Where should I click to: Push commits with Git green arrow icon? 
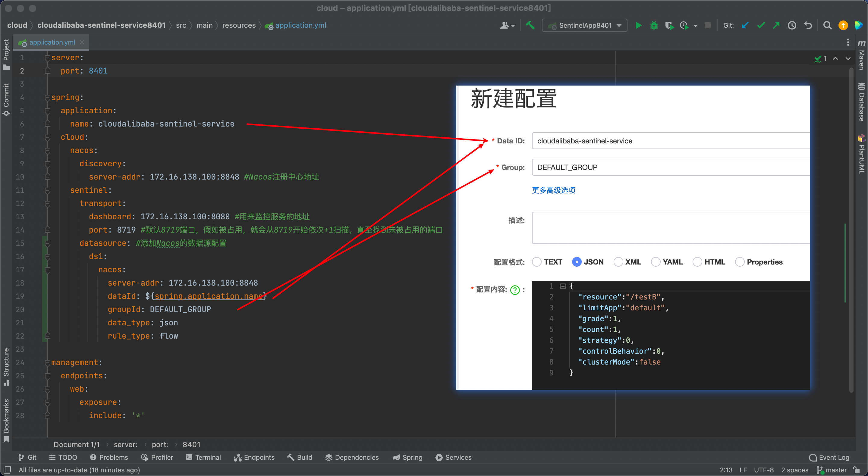point(776,25)
